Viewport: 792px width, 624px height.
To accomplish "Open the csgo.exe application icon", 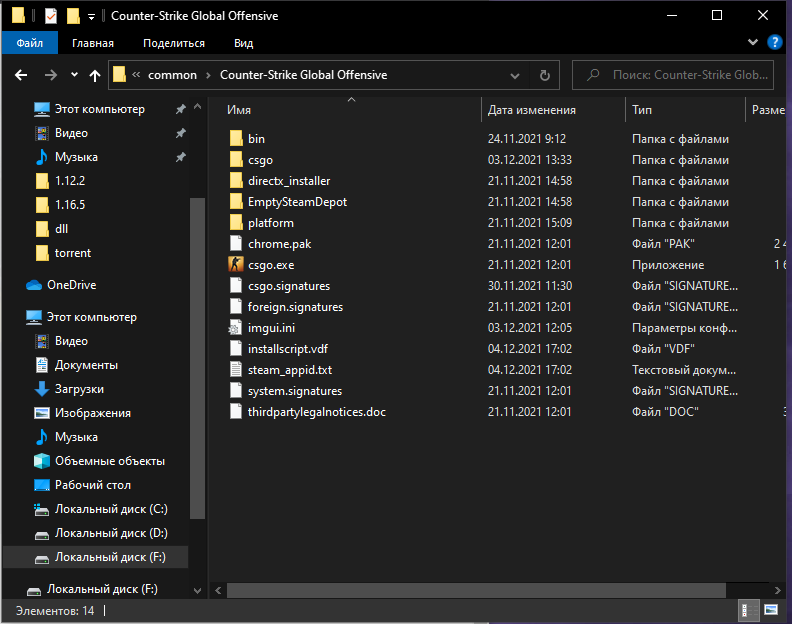I will pos(236,264).
